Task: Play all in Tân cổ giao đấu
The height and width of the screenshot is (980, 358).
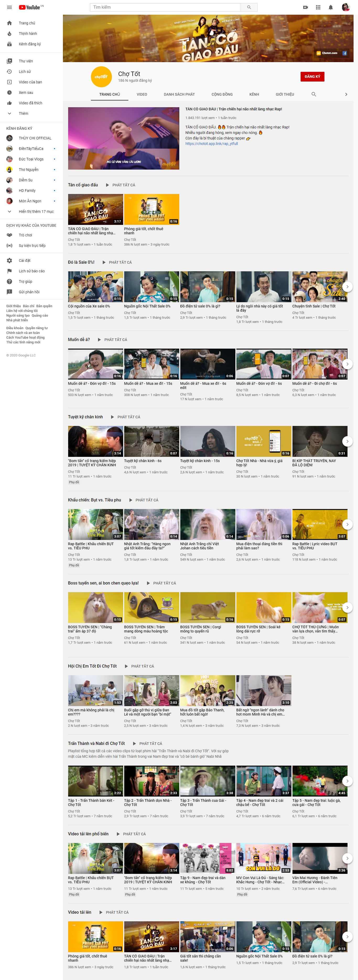Action: pyautogui.click(x=121, y=185)
